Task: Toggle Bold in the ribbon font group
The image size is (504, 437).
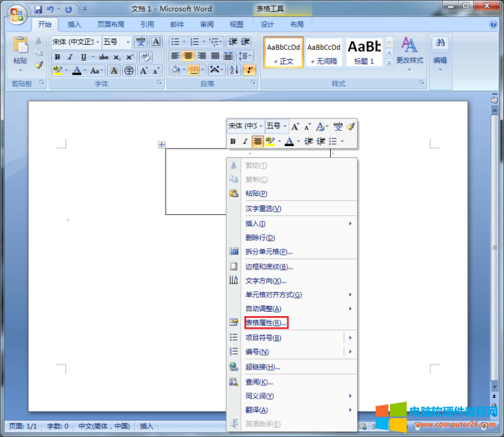Action: coord(57,57)
